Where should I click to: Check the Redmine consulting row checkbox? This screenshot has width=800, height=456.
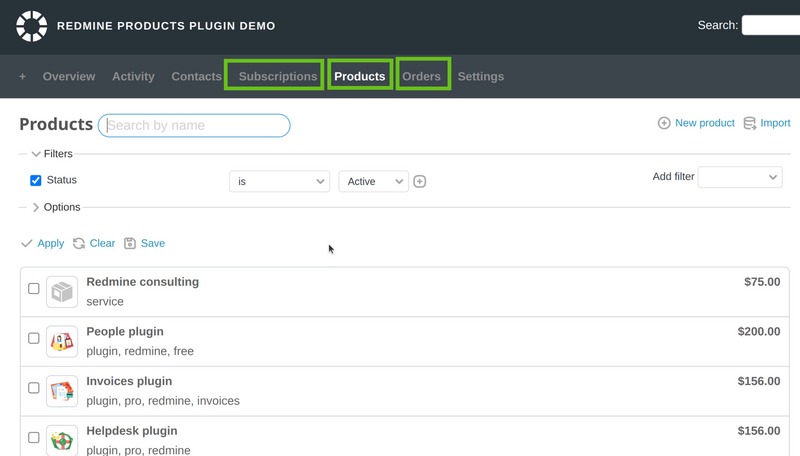click(x=34, y=289)
